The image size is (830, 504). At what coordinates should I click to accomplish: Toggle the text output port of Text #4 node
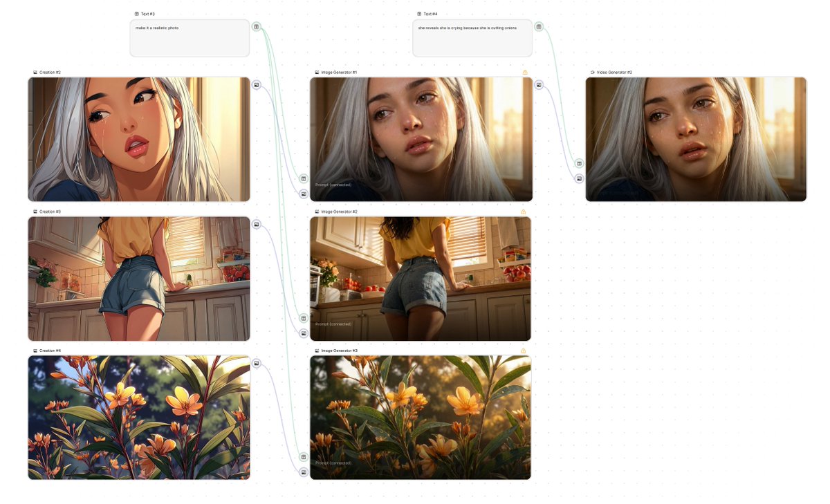coord(538,26)
